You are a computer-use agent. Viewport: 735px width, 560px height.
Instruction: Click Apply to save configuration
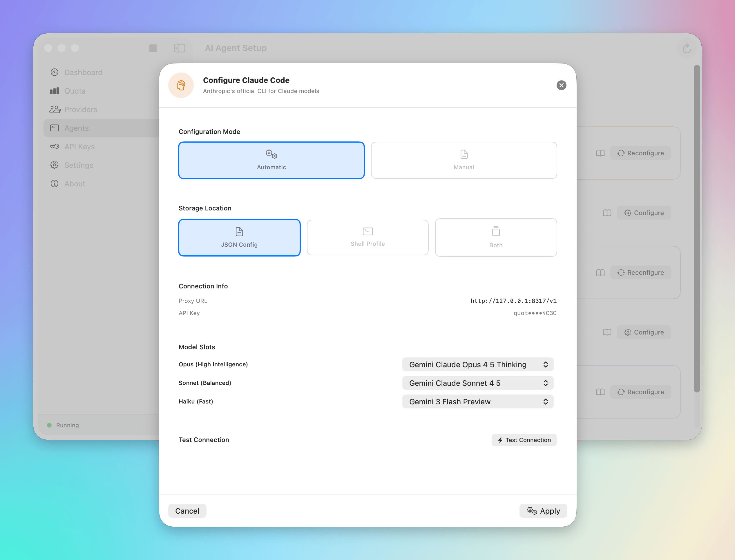click(543, 511)
